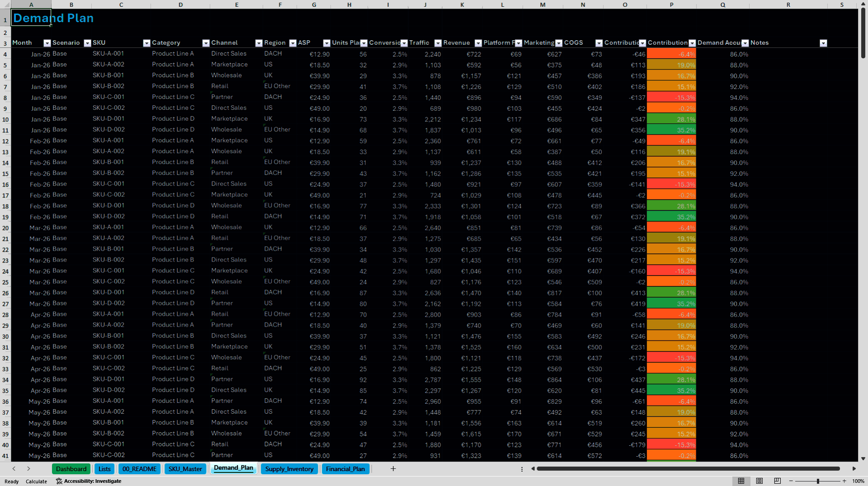The height and width of the screenshot is (486, 868).
Task: Select the Scenario header cell
Action: (x=71, y=43)
